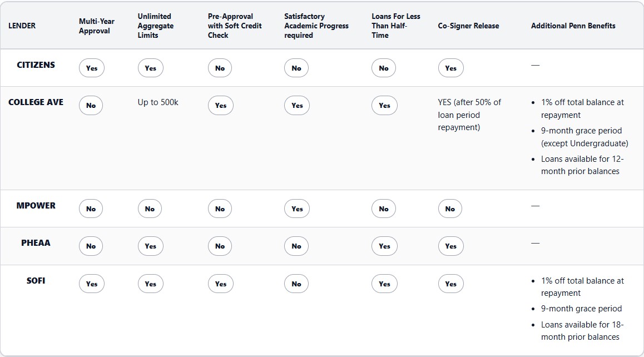Select PHEAA Loans Less Than Half-Time Yes badge
644x357 pixels.
(384, 246)
